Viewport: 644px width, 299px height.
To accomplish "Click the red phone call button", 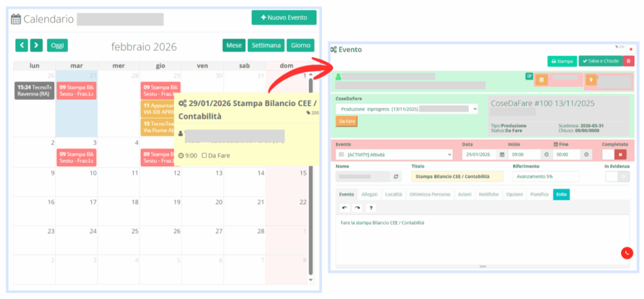I will [627, 252].
